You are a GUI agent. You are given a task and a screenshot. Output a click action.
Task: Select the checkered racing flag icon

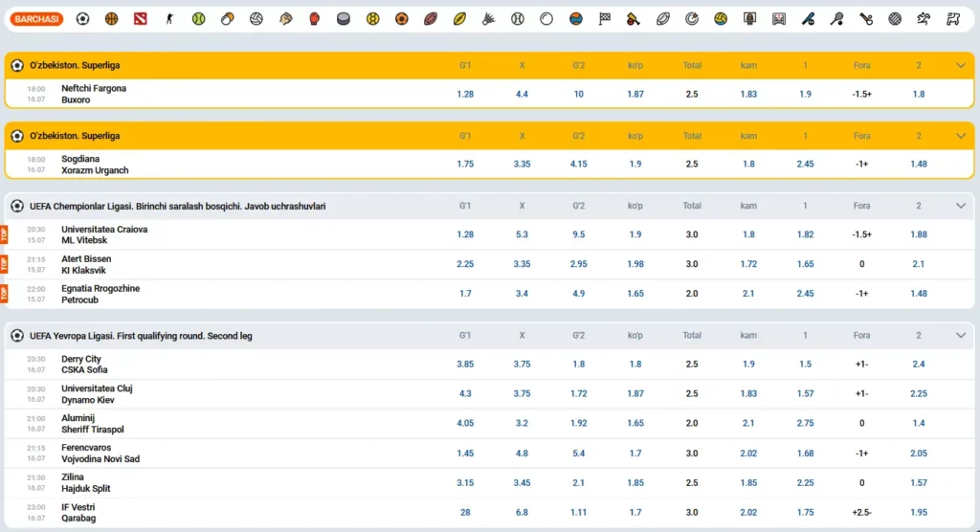[605, 19]
